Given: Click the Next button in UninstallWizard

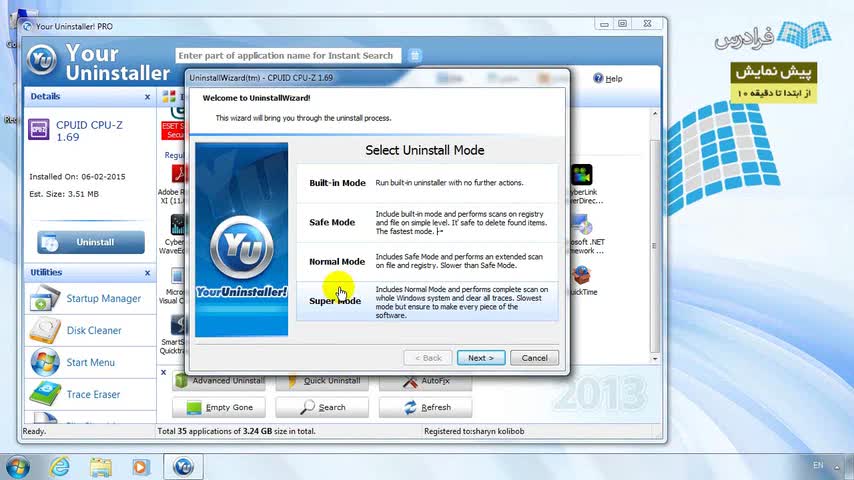Looking at the screenshot, I should [481, 358].
